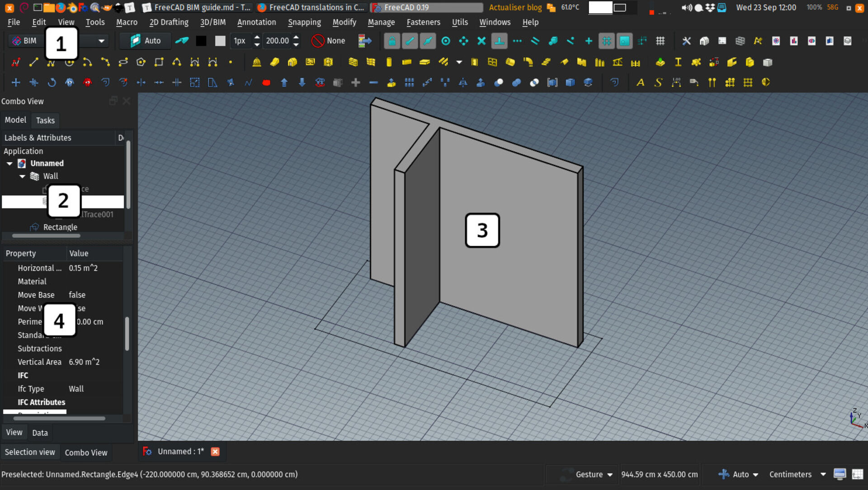Select the Point drawing tool
Image resolution: width=868 pixels, height=490 pixels.
pos(231,62)
